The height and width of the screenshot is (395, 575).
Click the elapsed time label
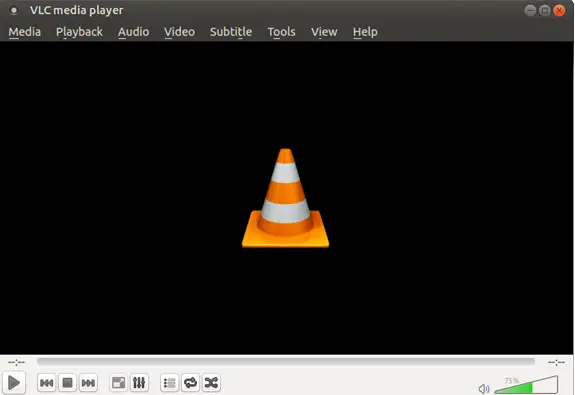pyautogui.click(x=17, y=362)
